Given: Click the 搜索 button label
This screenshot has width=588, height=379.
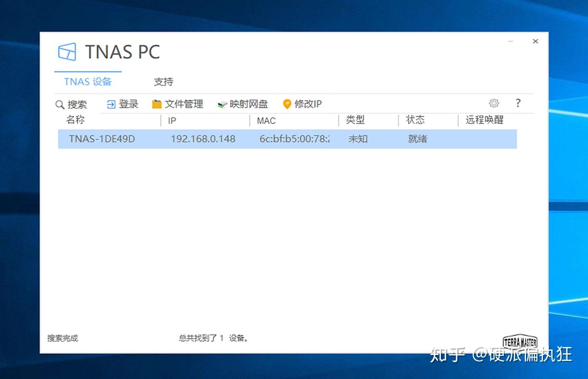Looking at the screenshot, I should 77,104.
